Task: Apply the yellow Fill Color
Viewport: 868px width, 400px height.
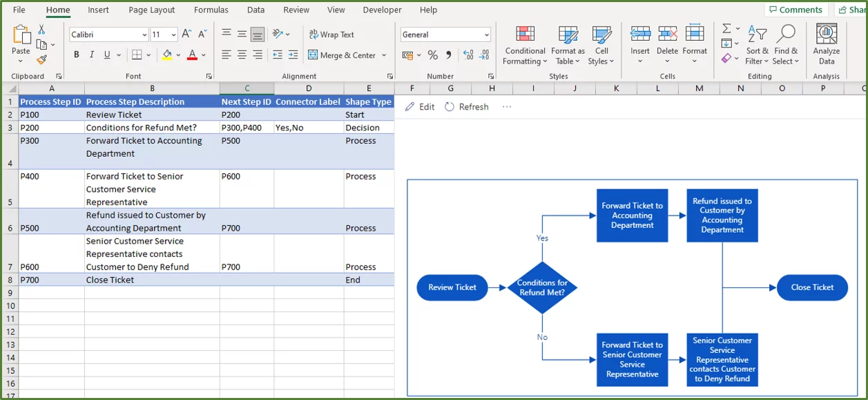Action: (x=166, y=55)
